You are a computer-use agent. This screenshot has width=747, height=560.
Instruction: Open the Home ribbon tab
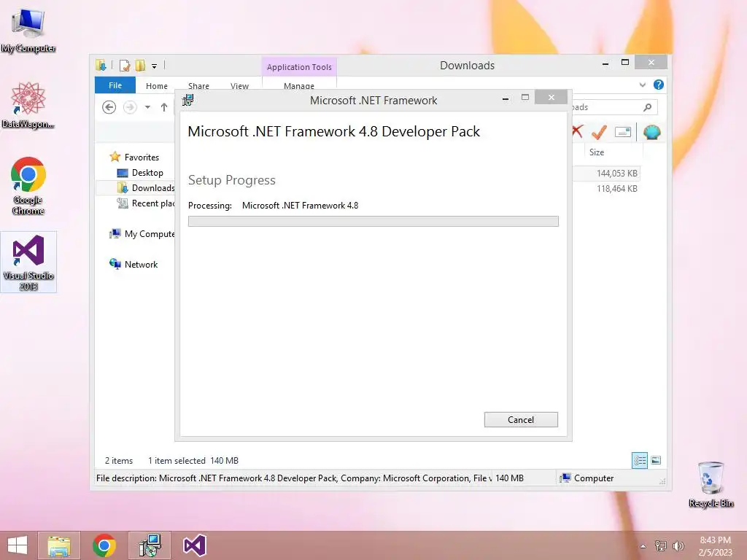(x=157, y=86)
